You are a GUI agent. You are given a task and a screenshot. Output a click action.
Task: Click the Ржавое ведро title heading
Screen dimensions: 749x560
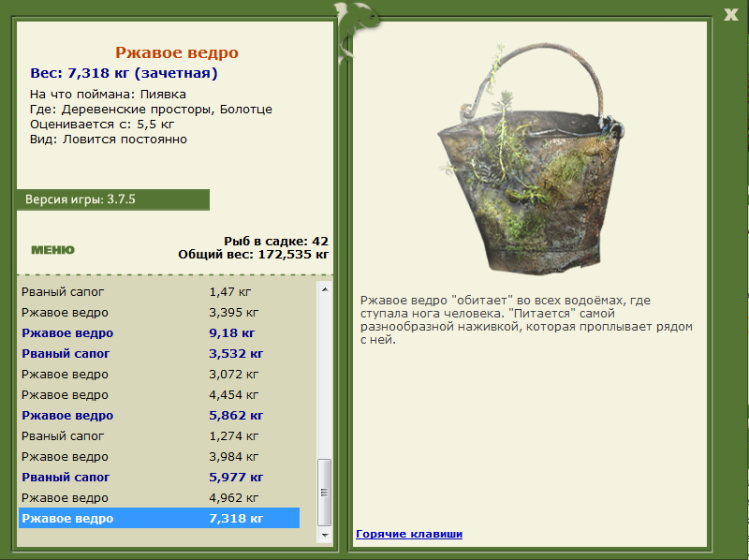(177, 52)
